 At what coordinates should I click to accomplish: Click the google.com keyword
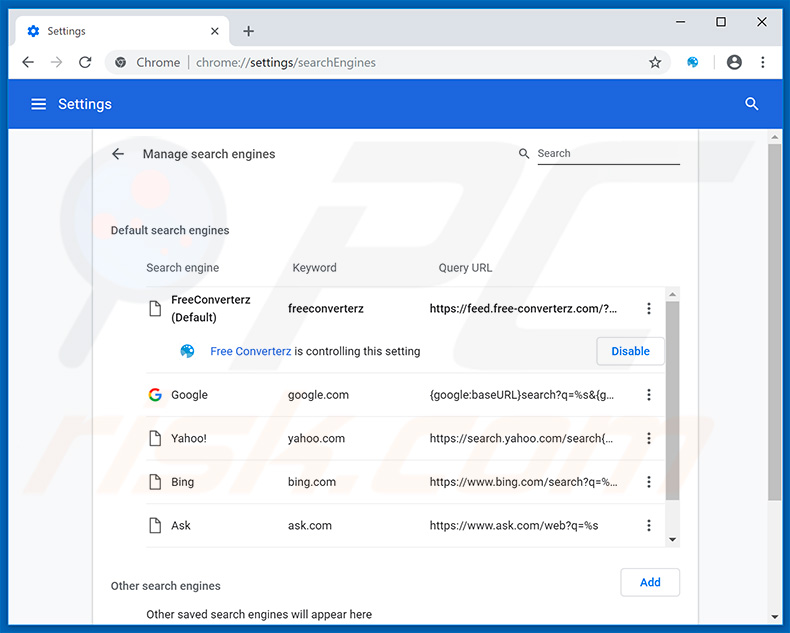click(x=318, y=395)
